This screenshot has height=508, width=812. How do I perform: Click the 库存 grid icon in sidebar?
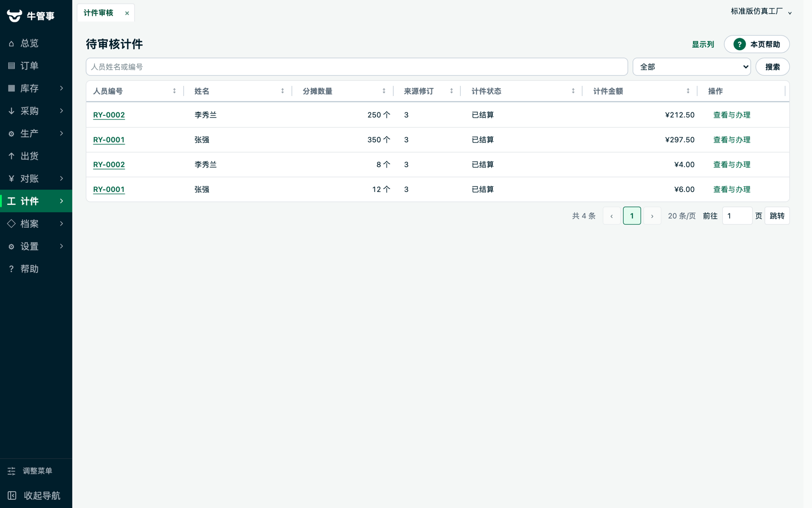[11, 88]
